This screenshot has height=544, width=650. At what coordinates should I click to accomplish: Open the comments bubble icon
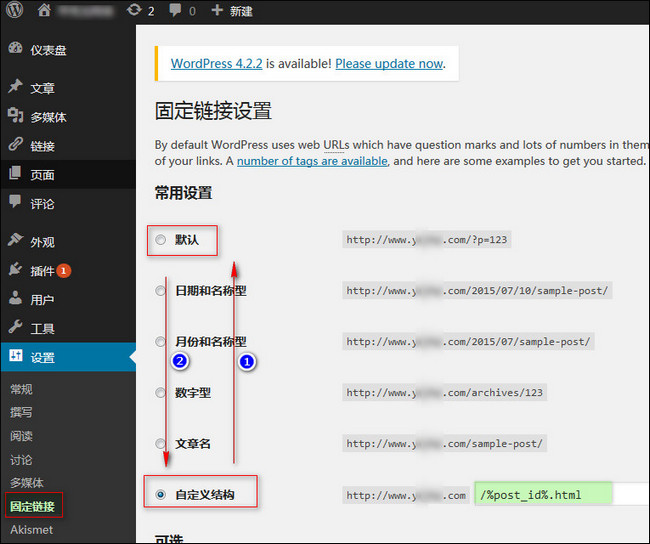tap(176, 11)
